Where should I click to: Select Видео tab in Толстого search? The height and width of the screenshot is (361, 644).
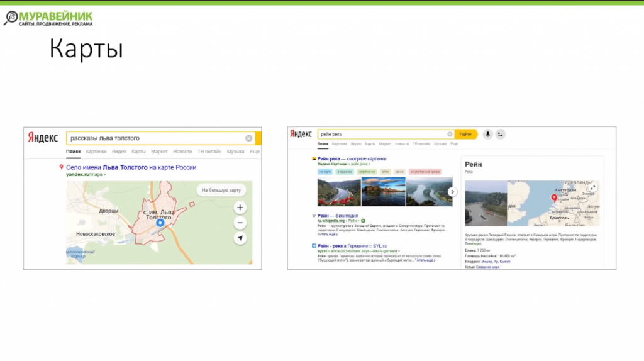[119, 152]
